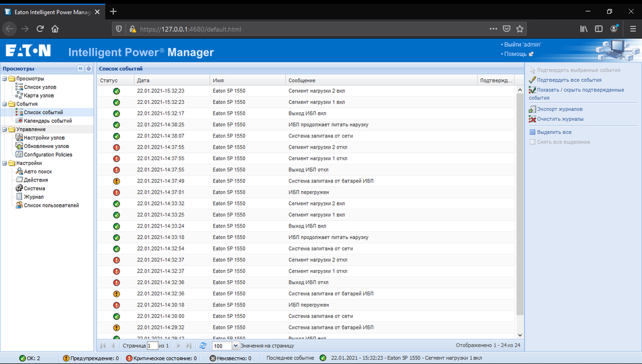This screenshot has width=642, height=364.
Task: Open a new browser tab
Action: point(114,12)
